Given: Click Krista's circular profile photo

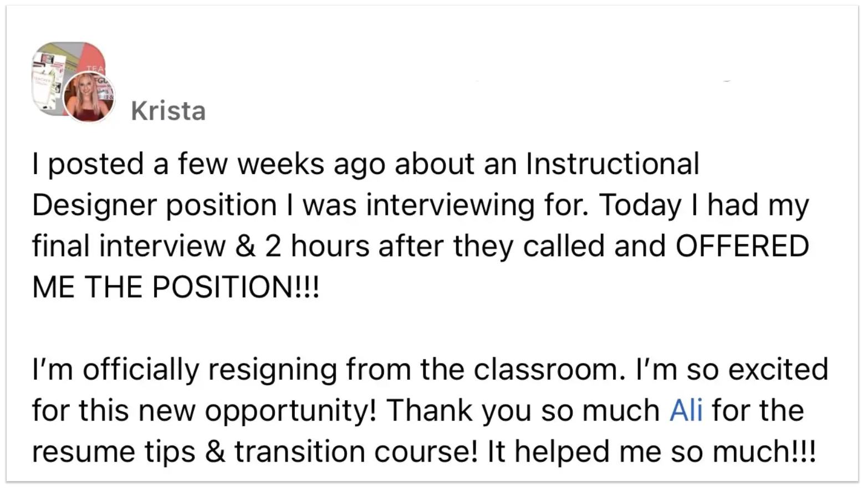Looking at the screenshot, I should pyautogui.click(x=89, y=97).
